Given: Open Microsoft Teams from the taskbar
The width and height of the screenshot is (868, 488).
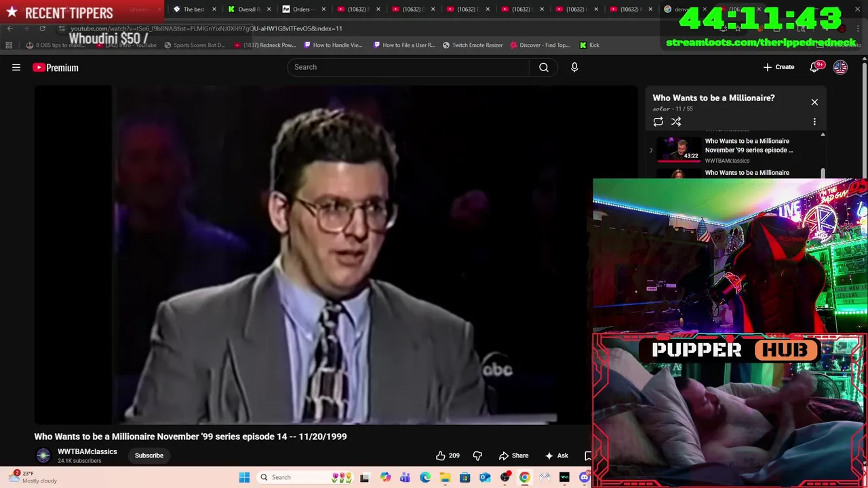Looking at the screenshot, I should (x=405, y=477).
